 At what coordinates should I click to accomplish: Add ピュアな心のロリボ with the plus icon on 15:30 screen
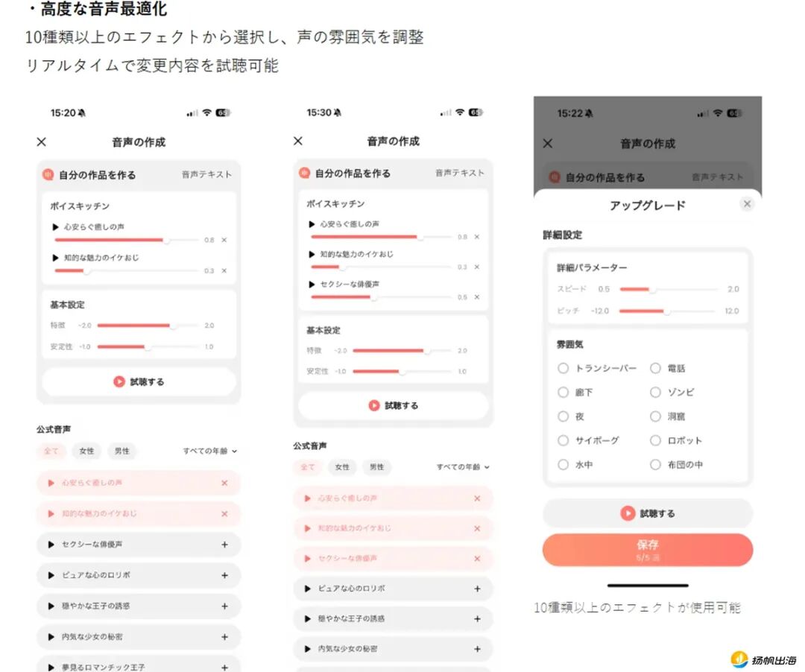click(x=478, y=589)
